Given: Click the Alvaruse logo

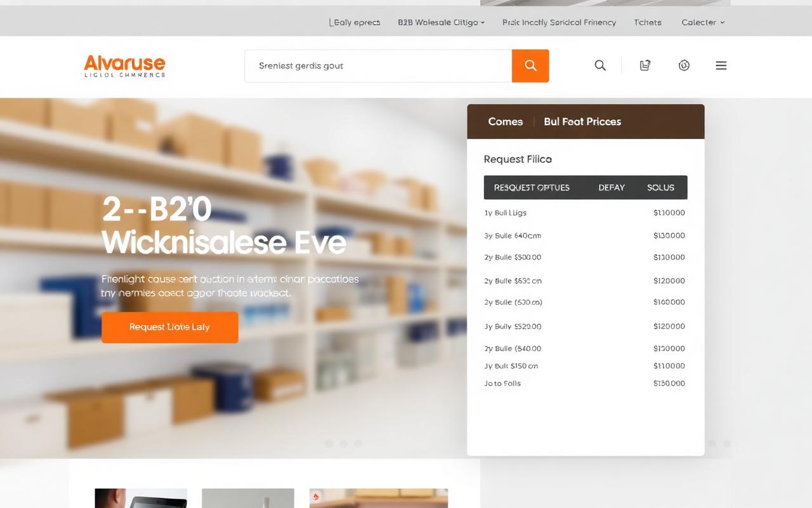Looking at the screenshot, I should pos(124,66).
